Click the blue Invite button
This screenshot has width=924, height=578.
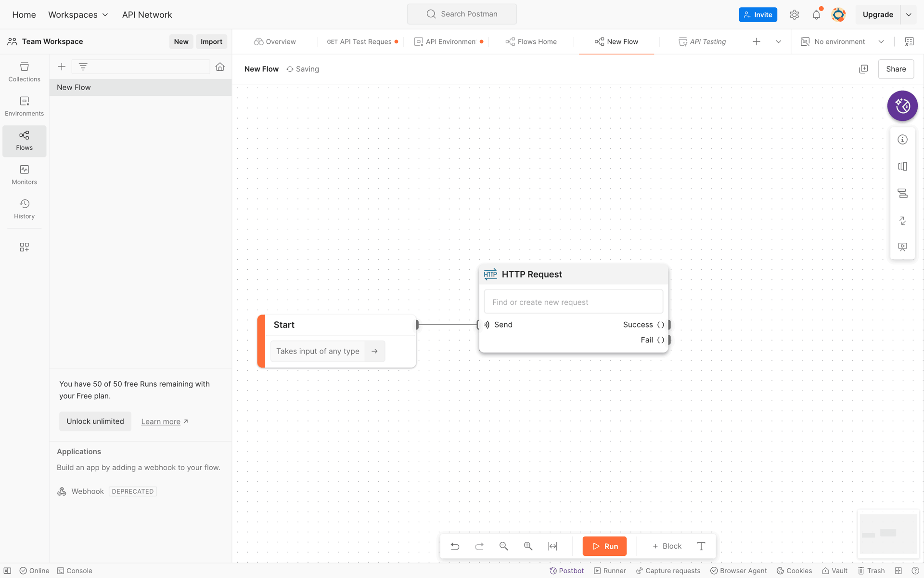coord(757,14)
